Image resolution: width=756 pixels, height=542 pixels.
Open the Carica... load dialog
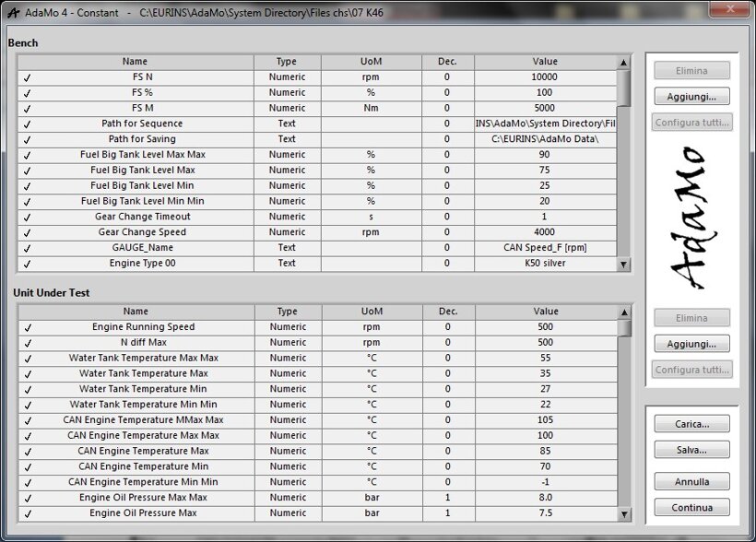pos(691,424)
